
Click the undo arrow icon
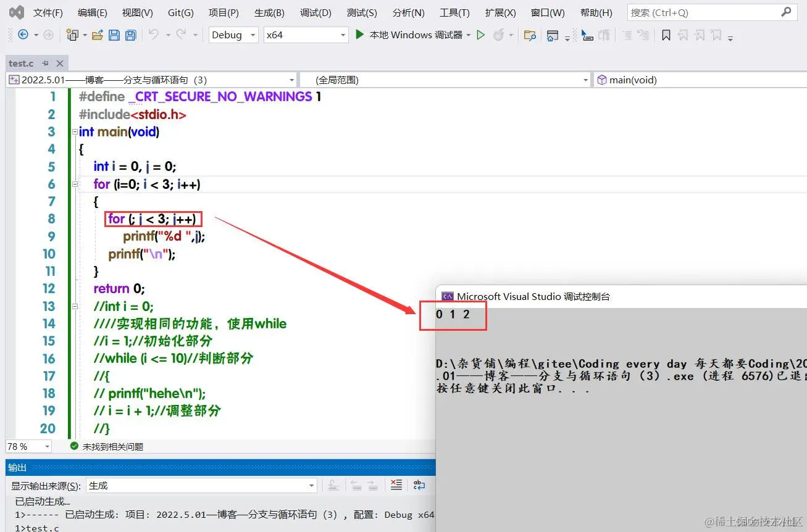tap(153, 35)
